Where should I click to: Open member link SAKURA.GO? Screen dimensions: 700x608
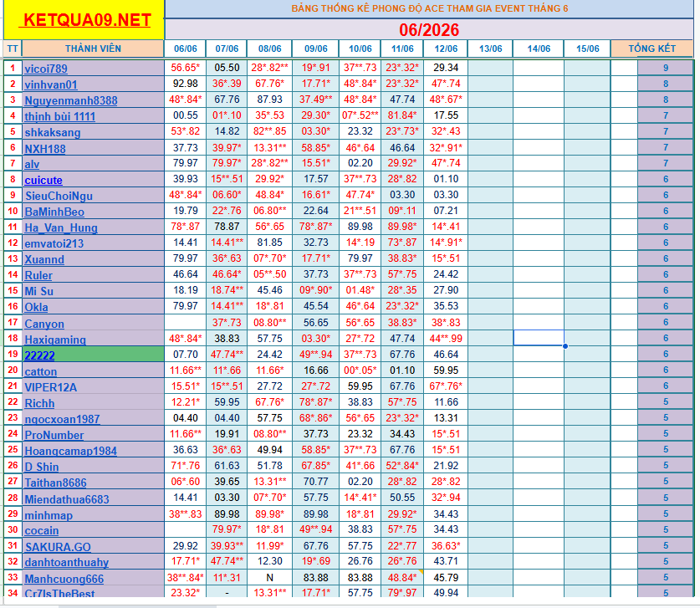58,547
